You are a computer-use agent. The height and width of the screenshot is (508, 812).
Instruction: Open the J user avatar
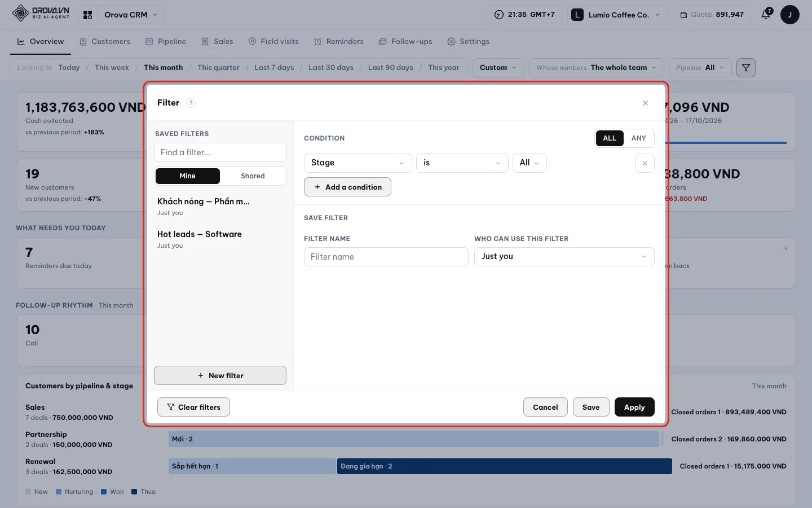tap(789, 15)
